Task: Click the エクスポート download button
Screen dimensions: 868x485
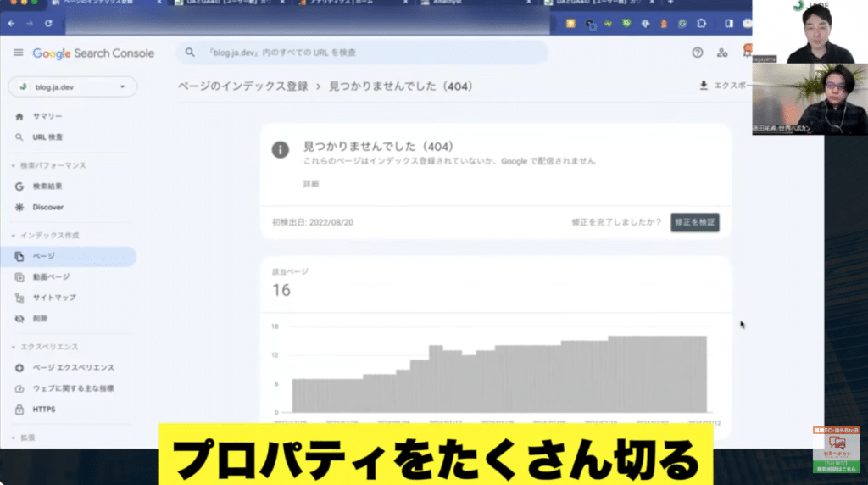Action: [x=726, y=86]
